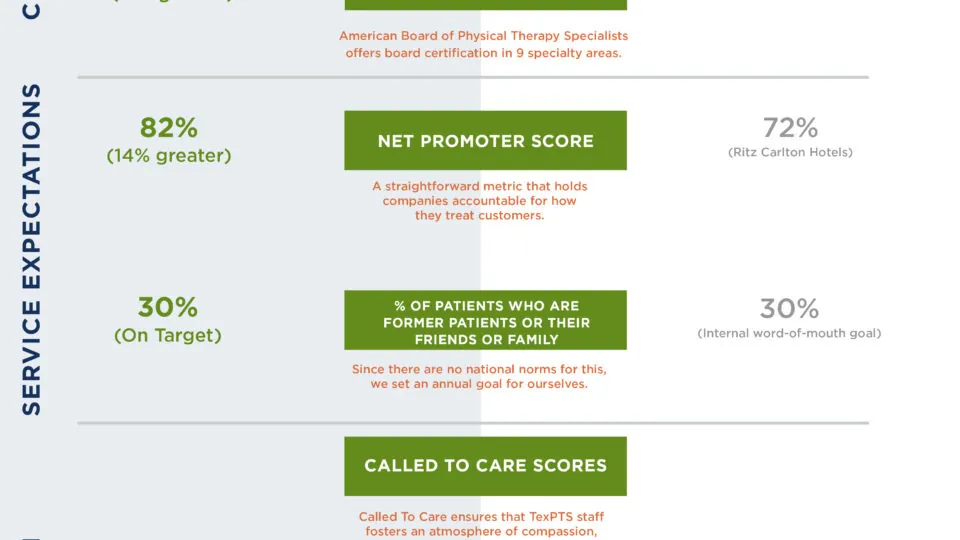Click the SERVICE EXPECTATIONS vertical heading
The image size is (960, 540).
(31, 250)
